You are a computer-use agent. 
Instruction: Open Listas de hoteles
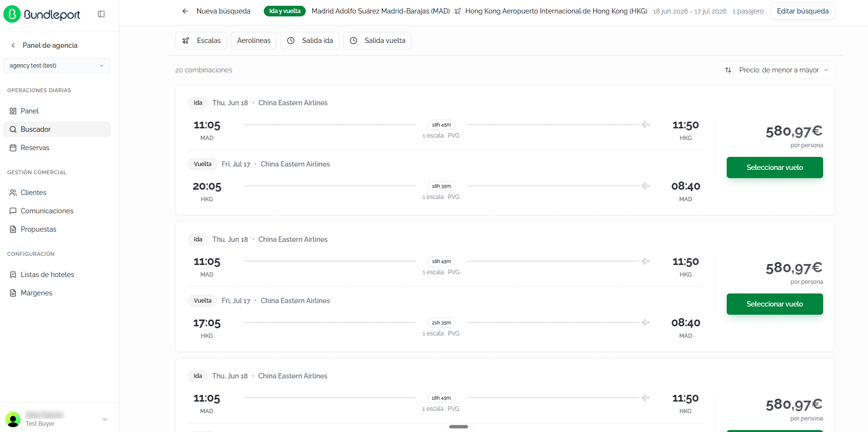pos(57,275)
